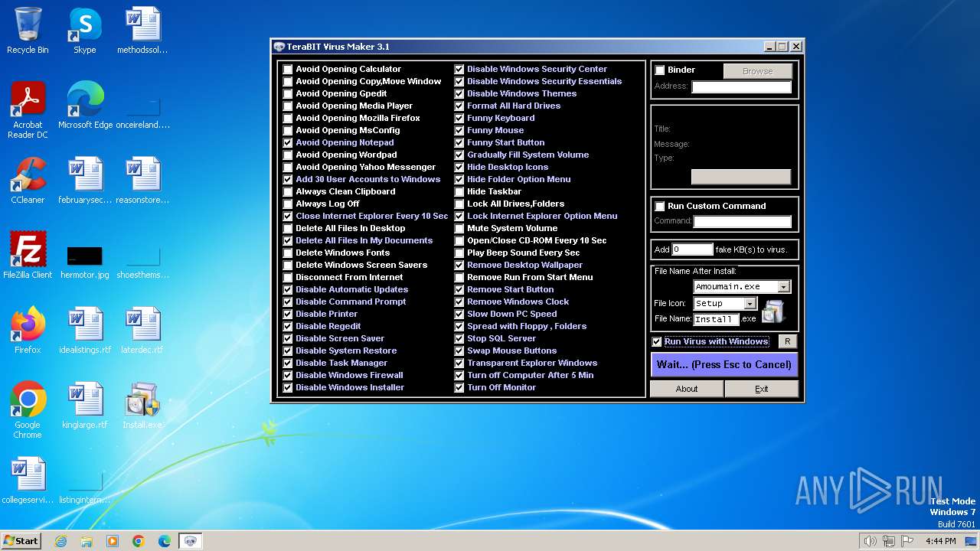Open Edge from the taskbar

coord(165,541)
